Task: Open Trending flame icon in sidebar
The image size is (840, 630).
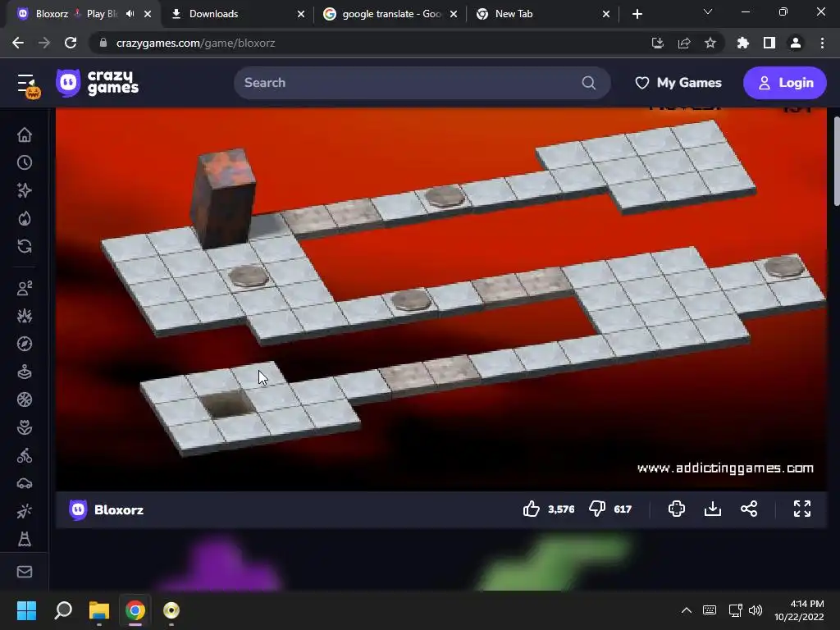Action: pyautogui.click(x=24, y=218)
